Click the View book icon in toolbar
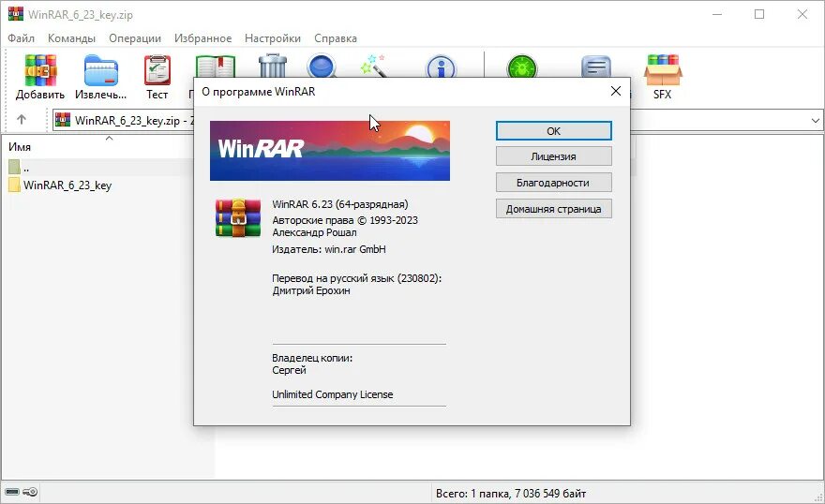 pos(215,67)
